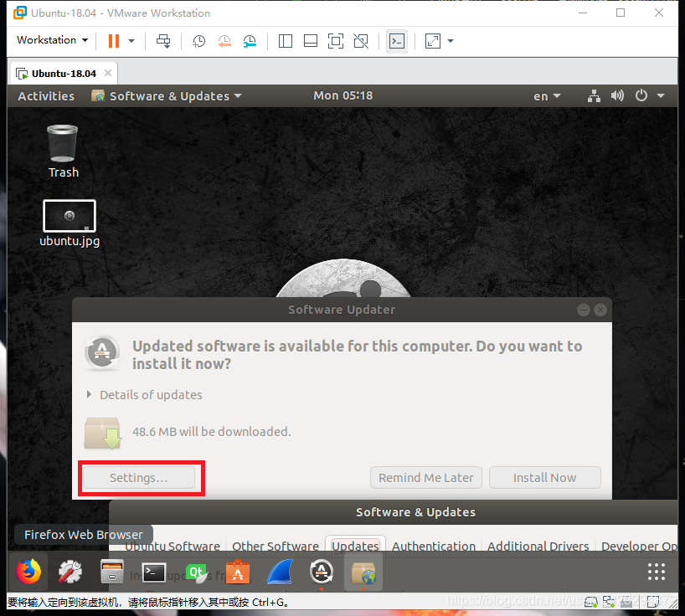
Task: Select the ubuntu.jpg desktop file
Action: click(70, 223)
